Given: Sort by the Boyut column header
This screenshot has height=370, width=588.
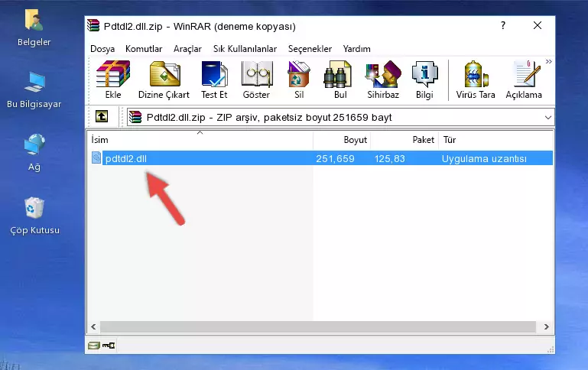Looking at the screenshot, I should 342,140.
